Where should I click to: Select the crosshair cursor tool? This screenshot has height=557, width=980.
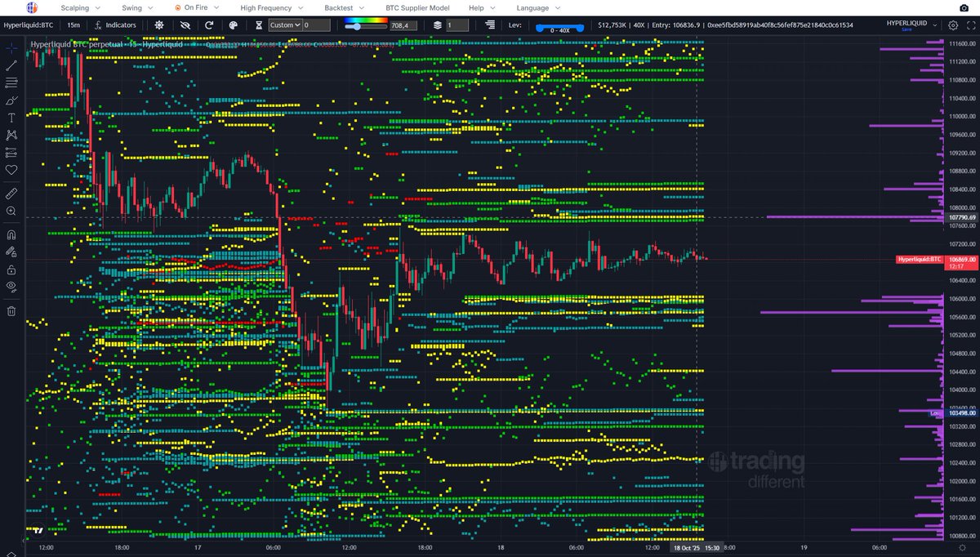11,49
